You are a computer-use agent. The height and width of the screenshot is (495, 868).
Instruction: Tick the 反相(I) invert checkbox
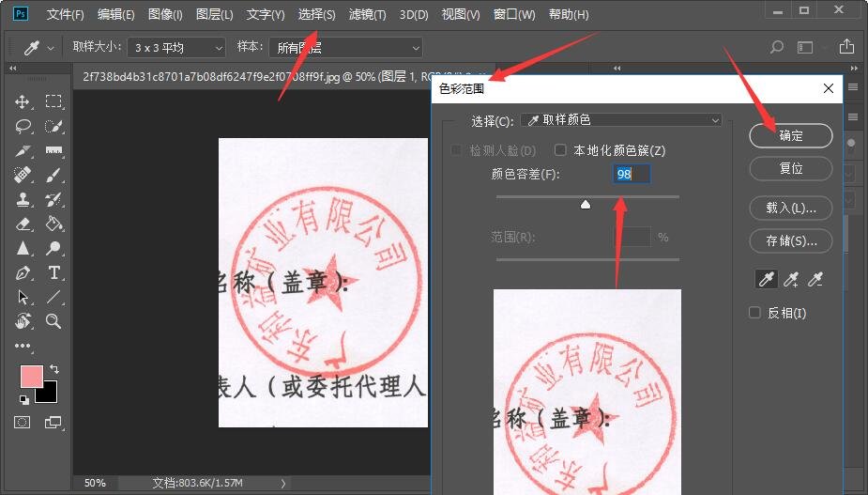(754, 313)
